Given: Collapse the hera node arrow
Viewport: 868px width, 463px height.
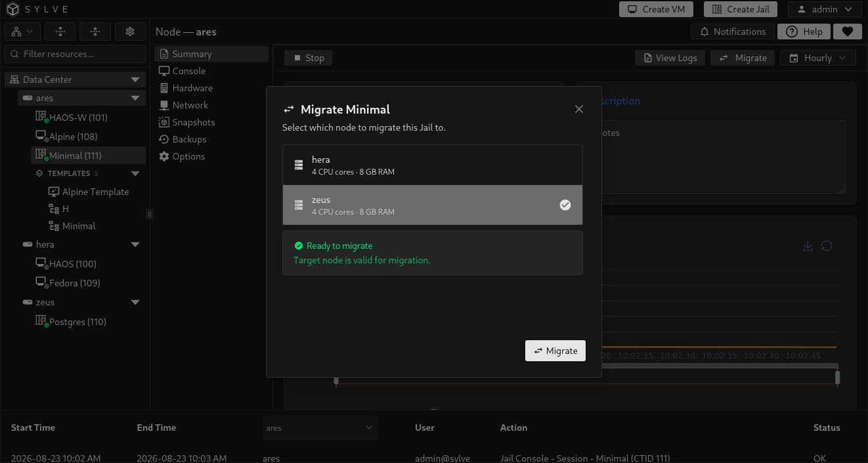Looking at the screenshot, I should (x=135, y=244).
